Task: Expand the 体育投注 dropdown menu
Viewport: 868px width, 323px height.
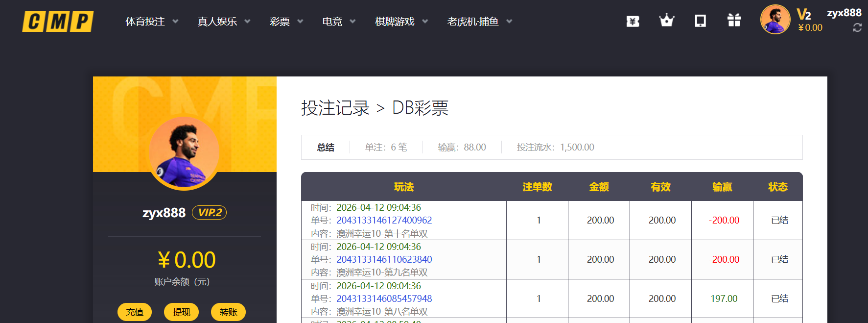Action: (151, 22)
